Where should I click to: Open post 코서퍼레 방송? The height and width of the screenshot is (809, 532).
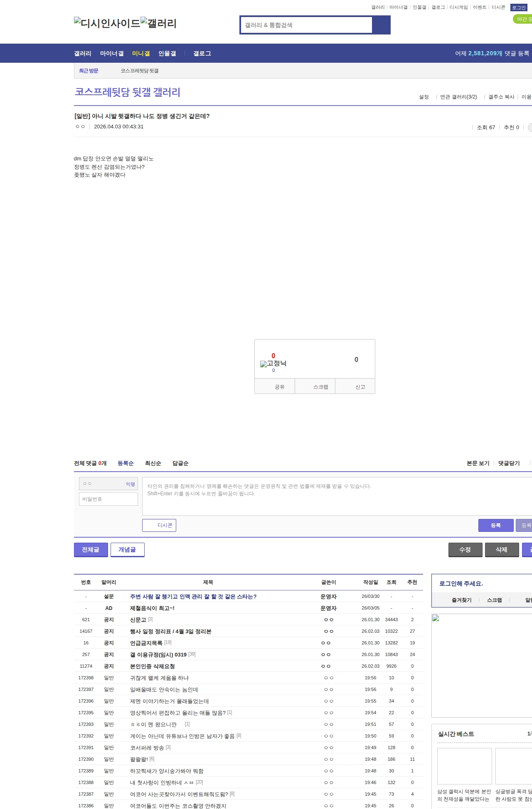pos(147,748)
